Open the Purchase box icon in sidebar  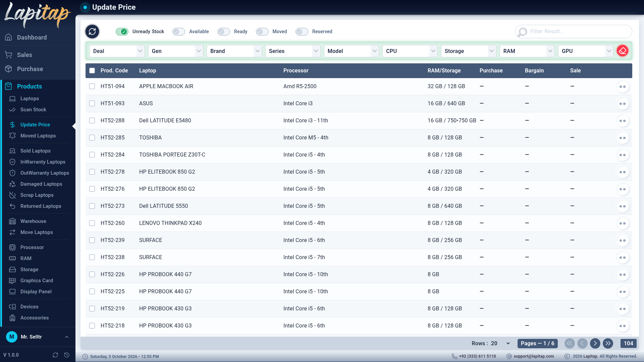(8, 69)
